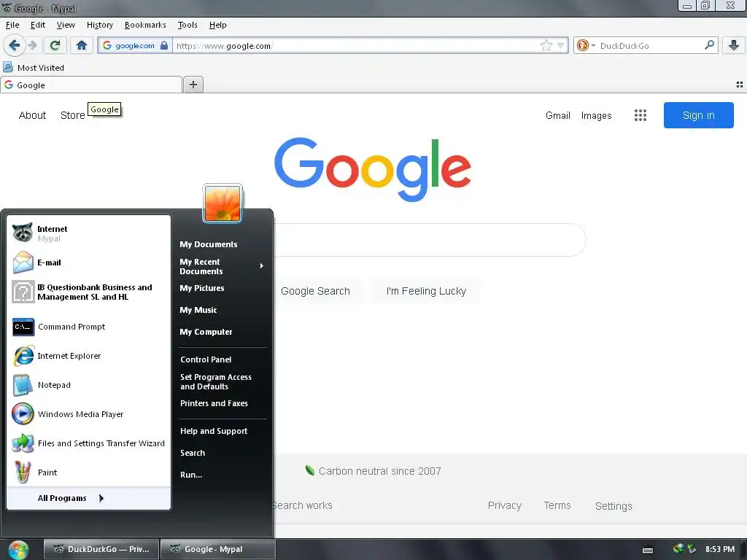Open the Privacy footer link
Image resolution: width=747 pixels, height=560 pixels.
pos(505,505)
